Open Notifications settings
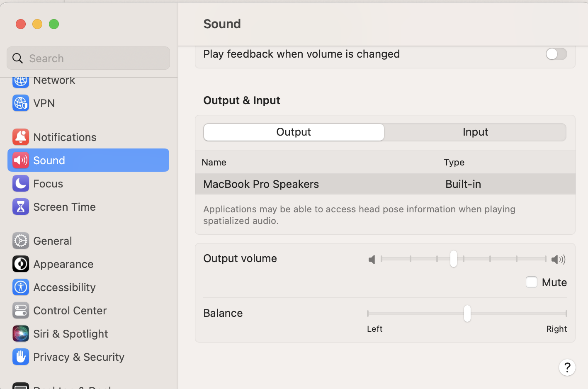Viewport: 588px width, 389px height. 64,137
